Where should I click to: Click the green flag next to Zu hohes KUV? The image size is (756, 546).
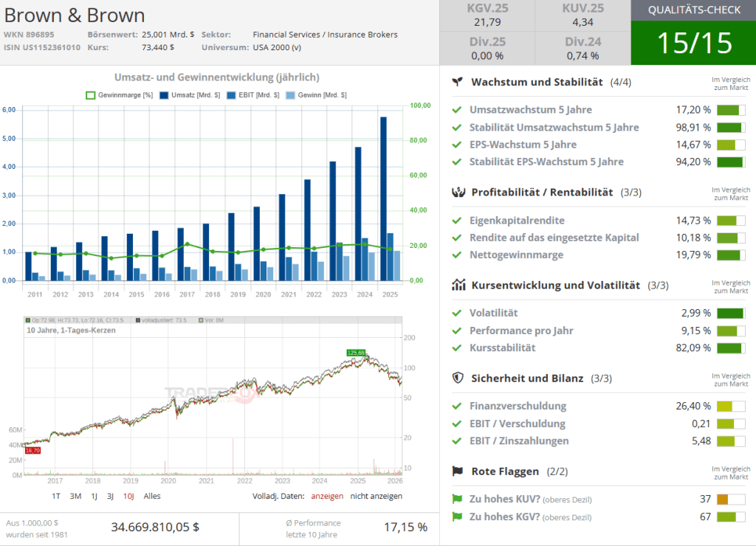click(x=457, y=500)
